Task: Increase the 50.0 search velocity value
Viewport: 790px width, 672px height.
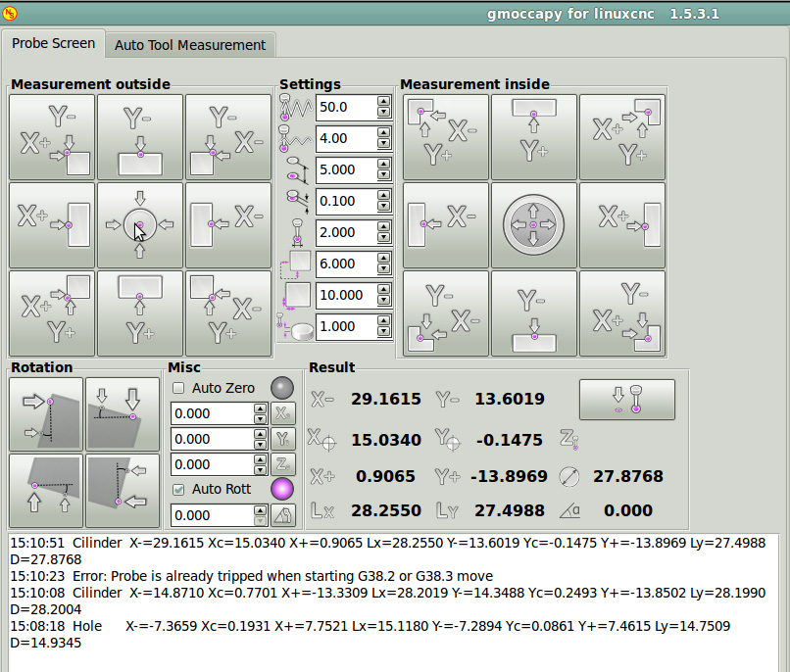Action: coord(384,102)
